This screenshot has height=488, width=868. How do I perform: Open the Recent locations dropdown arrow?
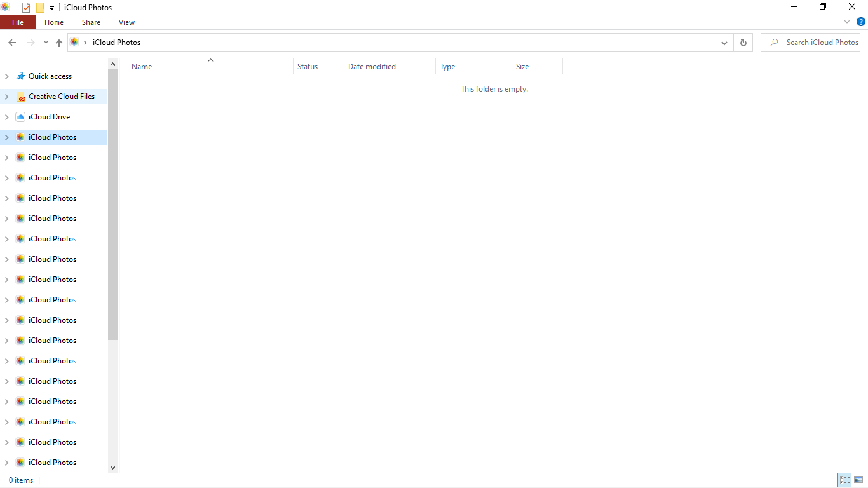pyautogui.click(x=46, y=43)
